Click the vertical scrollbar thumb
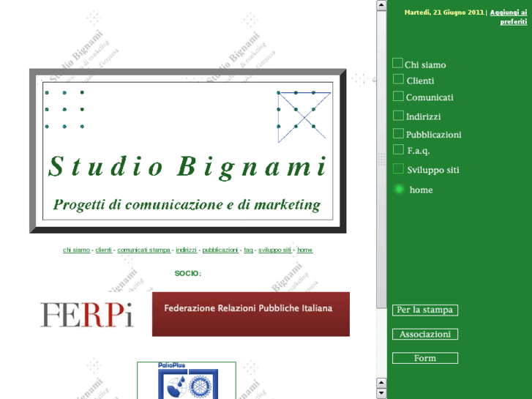Screen dimensions: 532x399 pos(381,160)
